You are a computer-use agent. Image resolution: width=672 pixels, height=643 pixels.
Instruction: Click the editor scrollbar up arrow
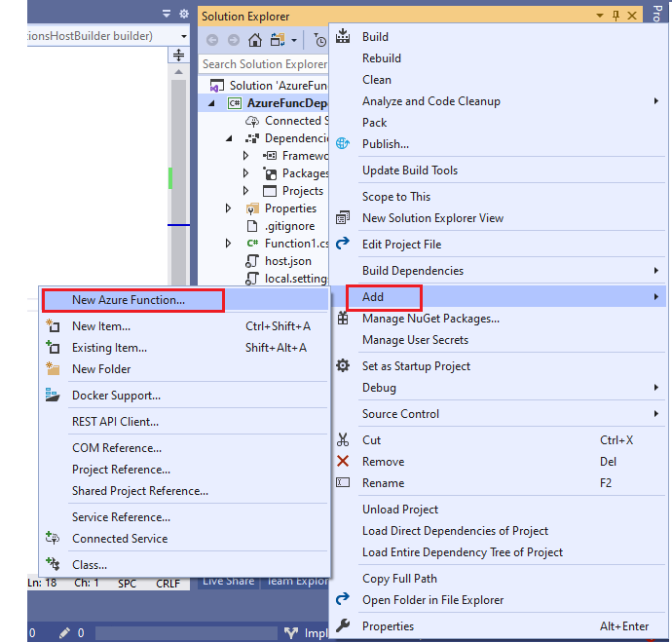tap(179, 71)
